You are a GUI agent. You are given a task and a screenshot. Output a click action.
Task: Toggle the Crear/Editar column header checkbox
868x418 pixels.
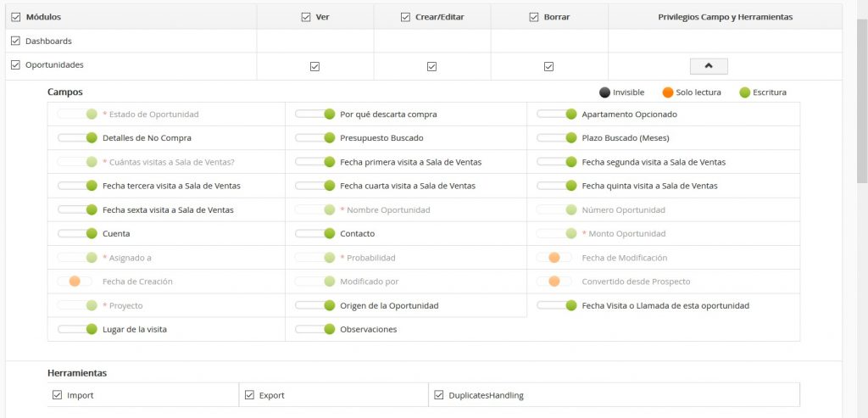(x=405, y=16)
